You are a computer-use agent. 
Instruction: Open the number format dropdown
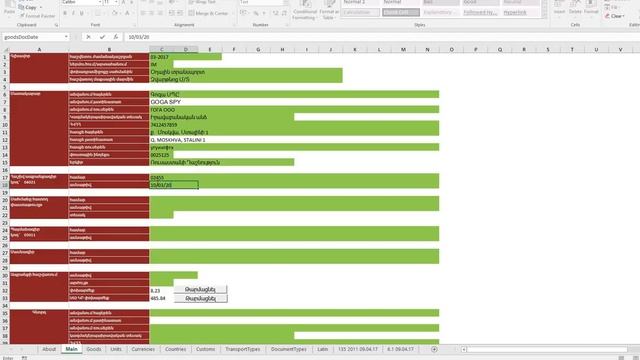pyautogui.click(x=286, y=2)
